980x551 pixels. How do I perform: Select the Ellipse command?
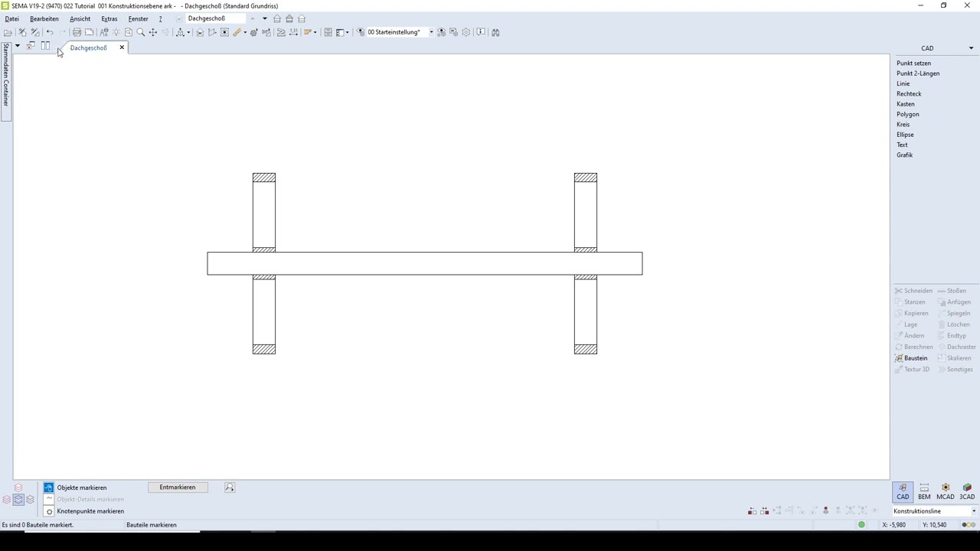[x=905, y=135]
